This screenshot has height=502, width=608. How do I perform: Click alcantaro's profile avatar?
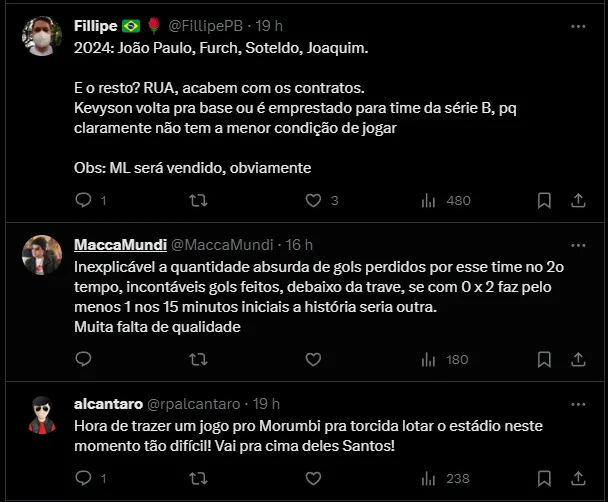(41, 415)
